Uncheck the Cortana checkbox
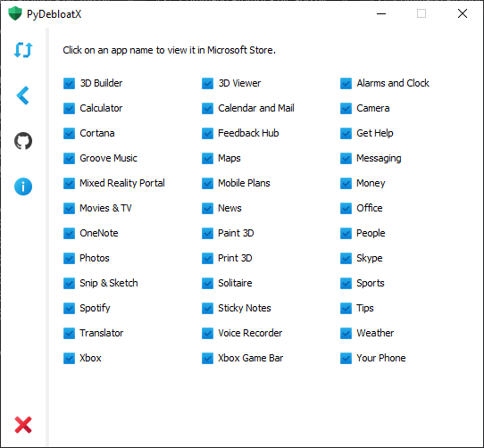This screenshot has width=484, height=448. coord(69,133)
